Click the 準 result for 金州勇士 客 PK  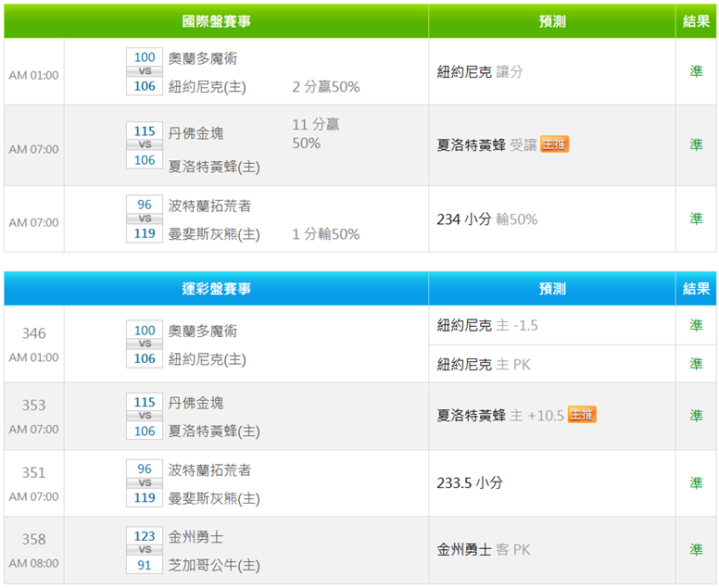click(x=696, y=549)
